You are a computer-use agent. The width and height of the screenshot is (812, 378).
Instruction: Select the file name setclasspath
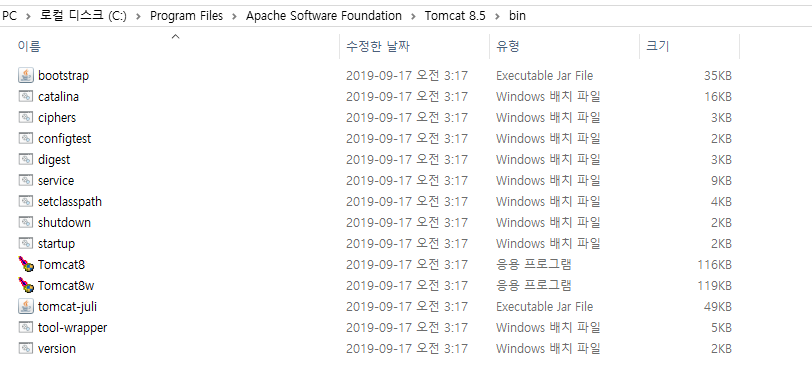coord(70,201)
